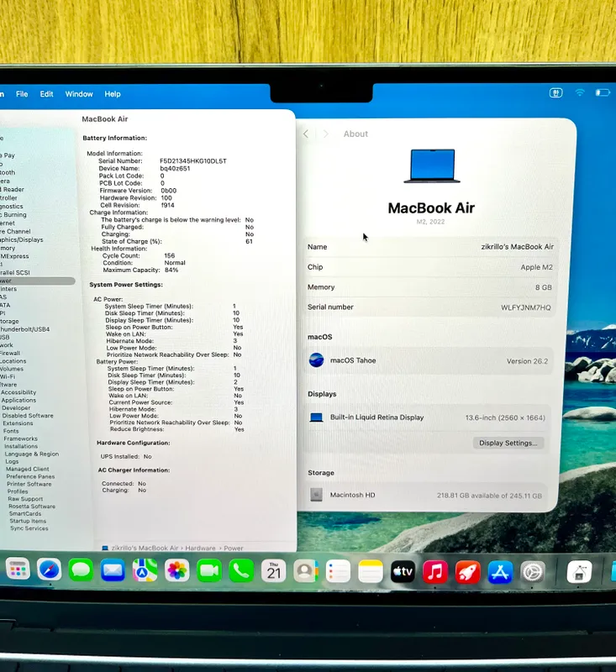Click the Display Settings... button
The height and width of the screenshot is (672, 616).
pos(508,443)
